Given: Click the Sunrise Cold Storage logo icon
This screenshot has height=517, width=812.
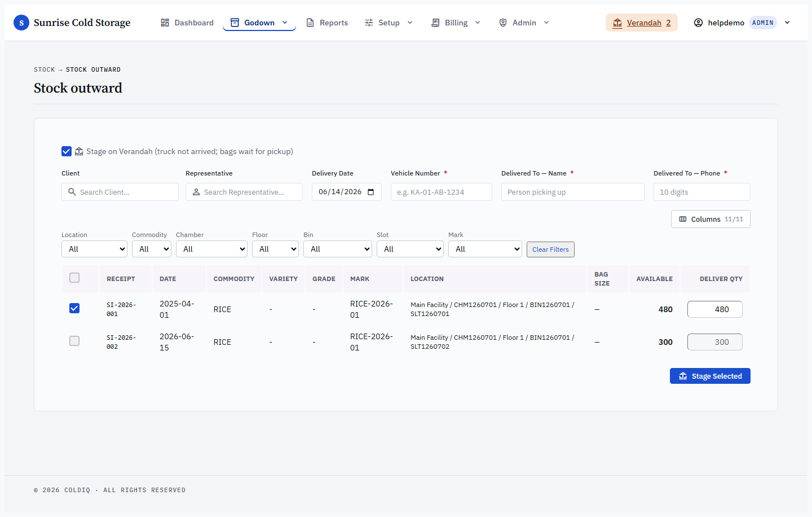Looking at the screenshot, I should [x=21, y=23].
